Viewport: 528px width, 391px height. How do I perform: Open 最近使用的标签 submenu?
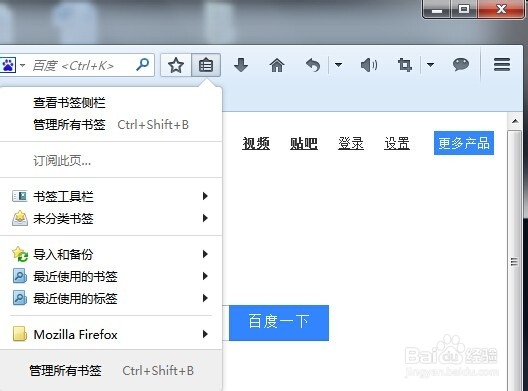click(x=111, y=298)
